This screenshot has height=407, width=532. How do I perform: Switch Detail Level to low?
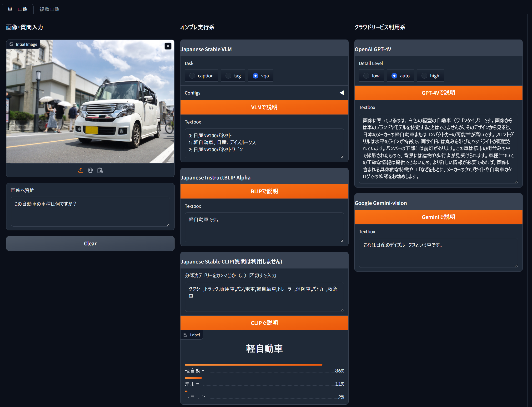tap(366, 76)
